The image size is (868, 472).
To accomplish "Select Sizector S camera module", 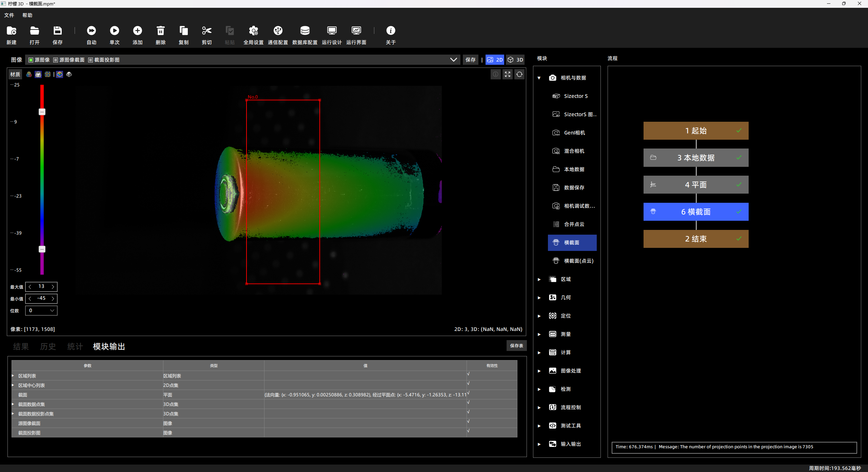I will point(572,96).
